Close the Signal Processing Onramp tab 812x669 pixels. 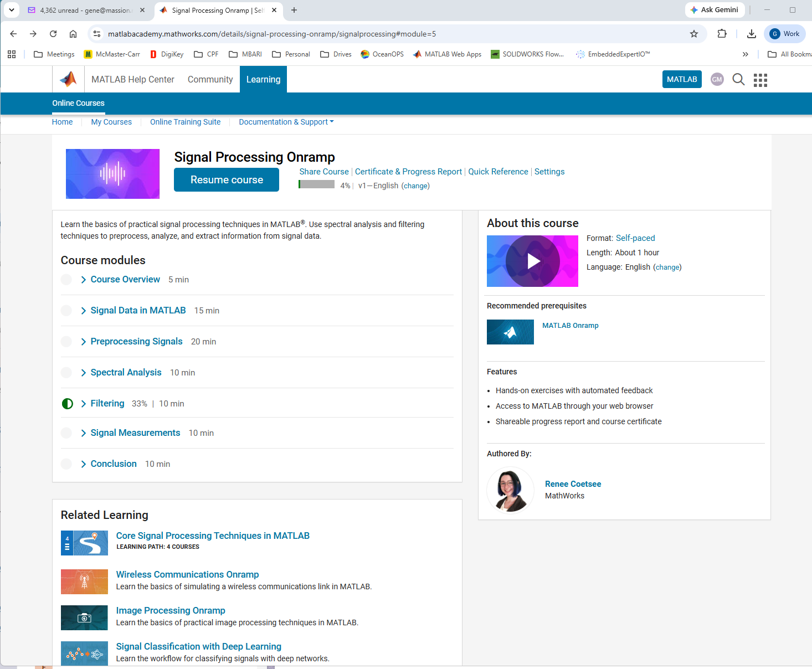click(274, 10)
